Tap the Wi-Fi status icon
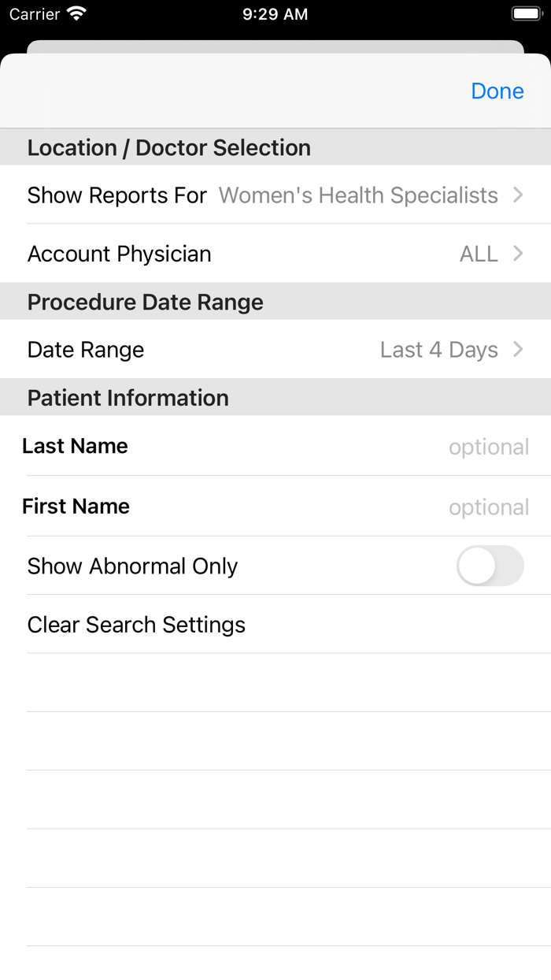The image size is (551, 980). pyautogui.click(x=74, y=13)
